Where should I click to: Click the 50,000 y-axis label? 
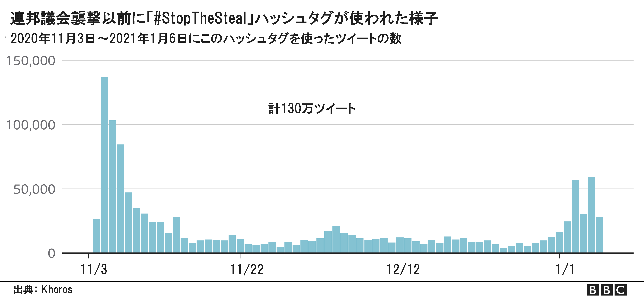pyautogui.click(x=34, y=189)
